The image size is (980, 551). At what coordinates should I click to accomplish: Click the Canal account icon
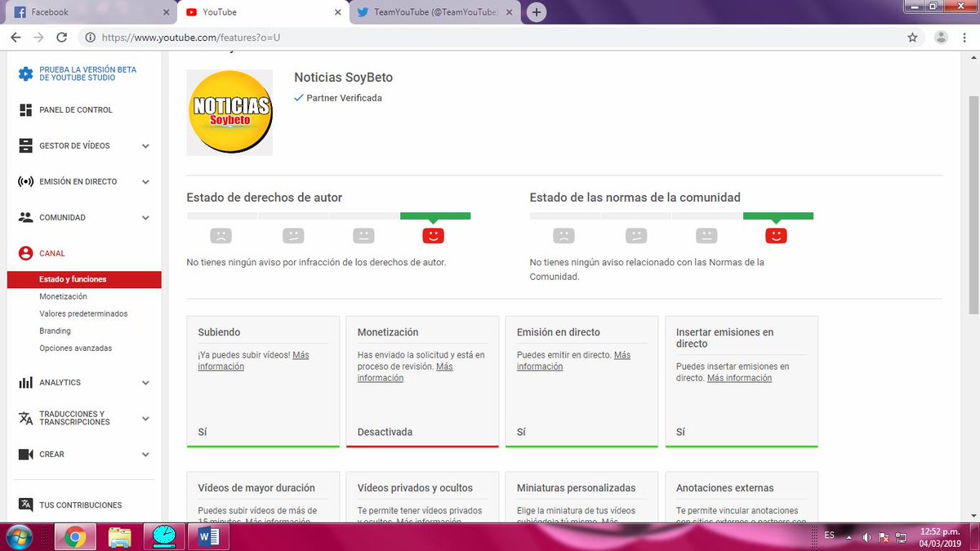click(25, 253)
